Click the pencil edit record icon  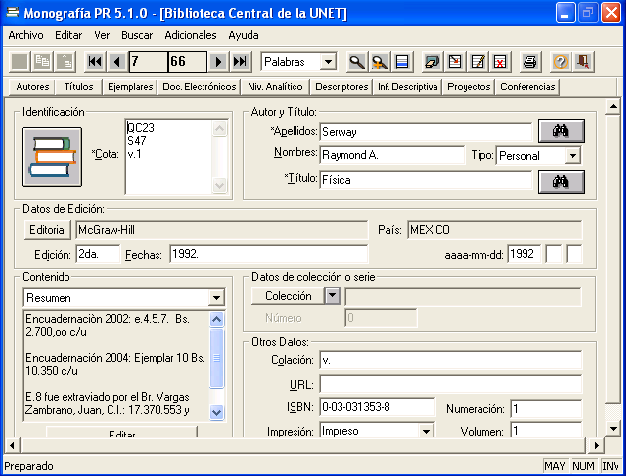point(478,62)
